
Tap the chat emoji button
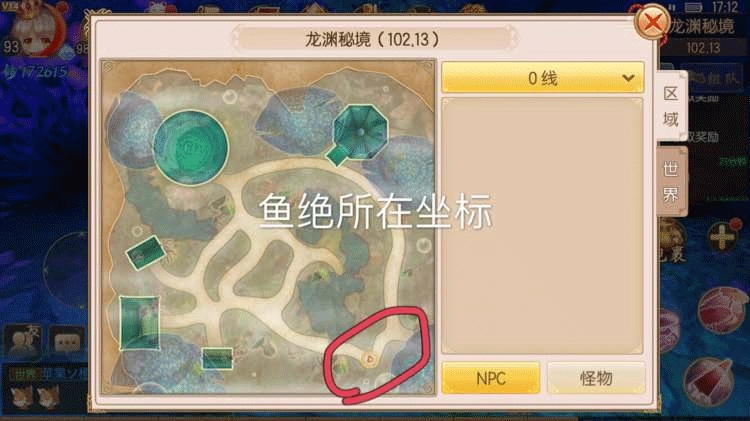[66, 341]
